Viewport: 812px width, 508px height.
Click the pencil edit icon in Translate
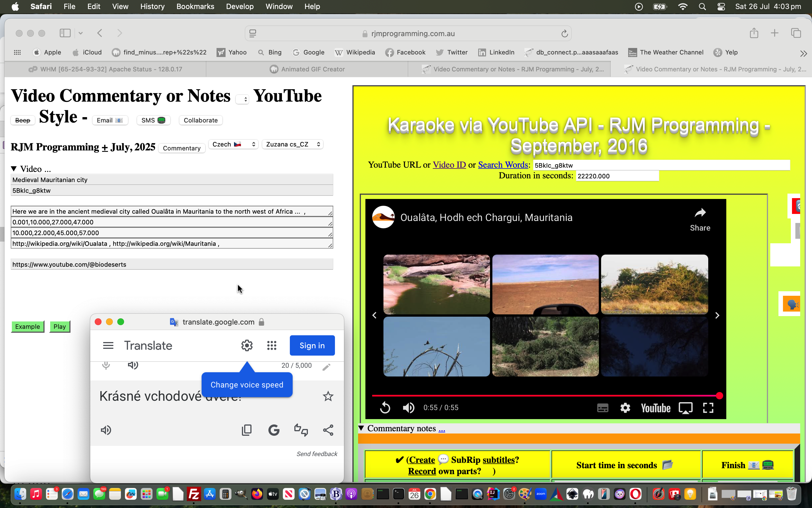click(x=326, y=367)
